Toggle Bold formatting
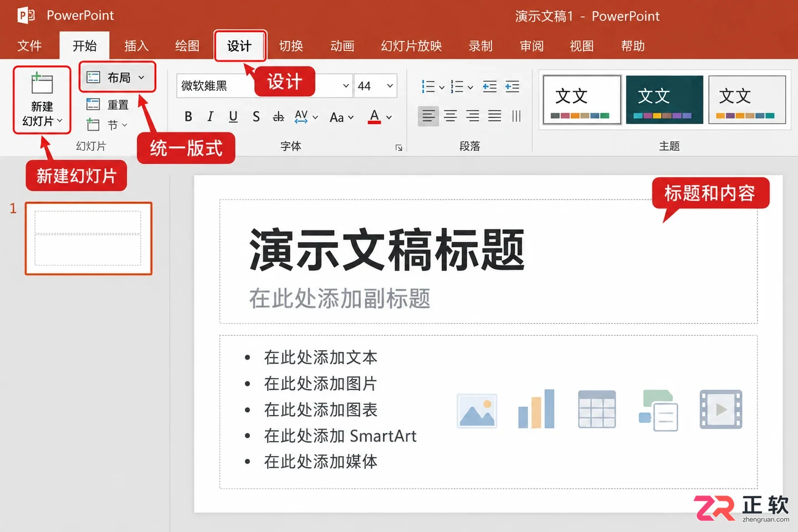Screen dimensions: 798x532 188,116
